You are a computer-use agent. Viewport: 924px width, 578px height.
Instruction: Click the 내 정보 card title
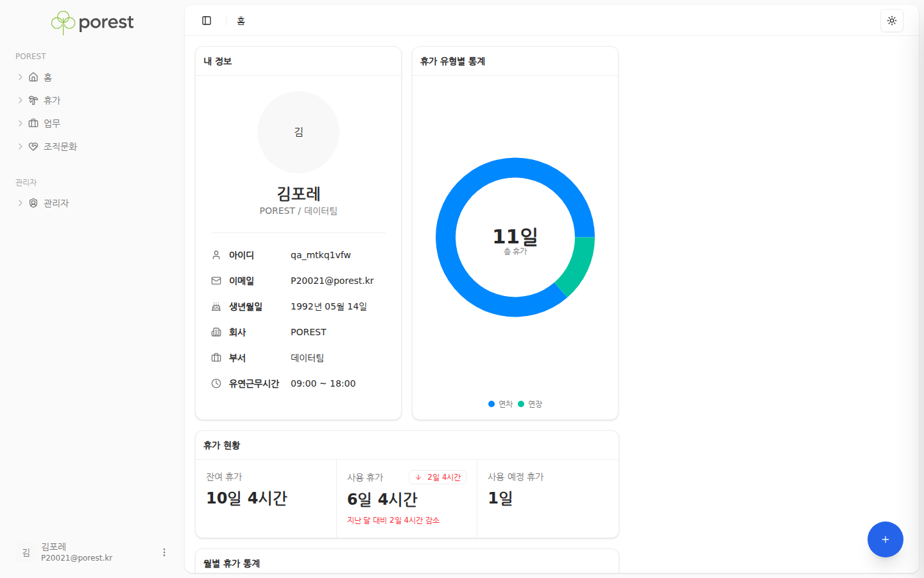pos(218,61)
